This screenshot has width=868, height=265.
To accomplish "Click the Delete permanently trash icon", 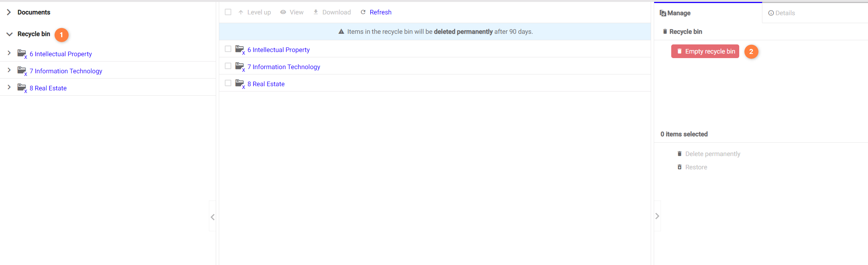I will click(x=680, y=154).
